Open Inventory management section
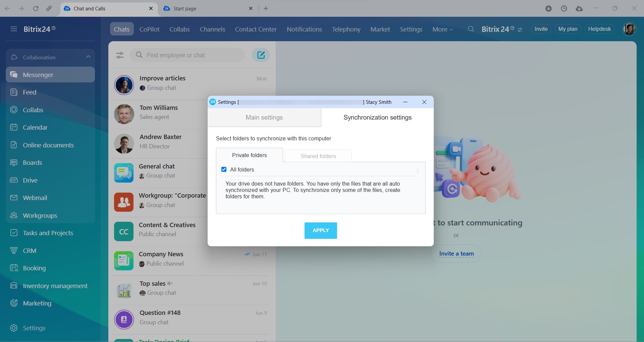This screenshot has width=644, height=342. click(x=50, y=286)
